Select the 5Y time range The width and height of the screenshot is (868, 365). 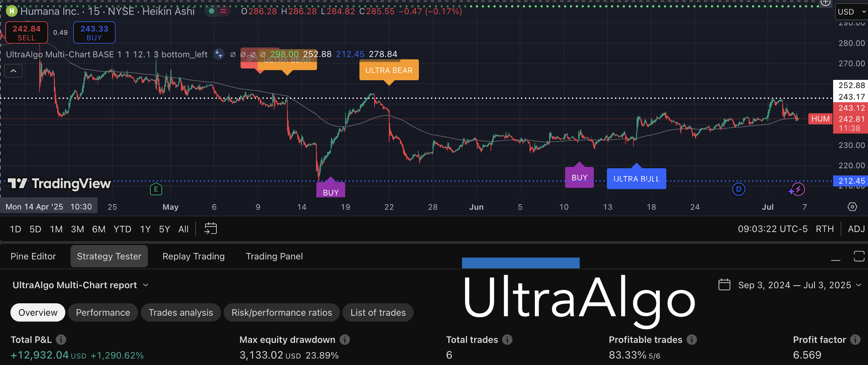point(165,229)
